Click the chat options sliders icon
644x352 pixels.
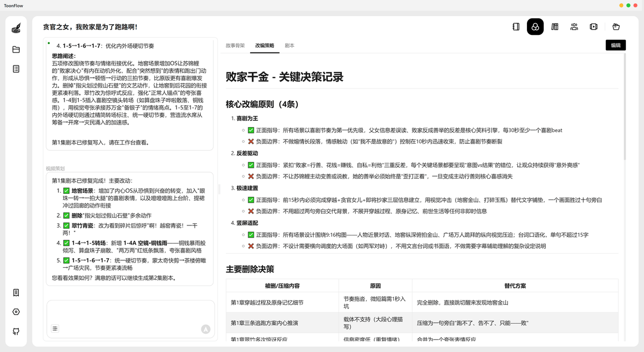pos(55,328)
